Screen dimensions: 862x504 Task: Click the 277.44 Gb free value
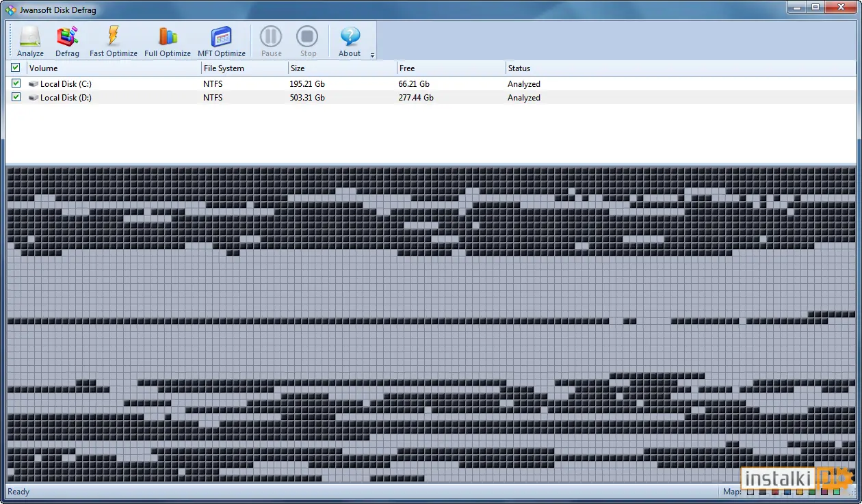click(x=416, y=98)
